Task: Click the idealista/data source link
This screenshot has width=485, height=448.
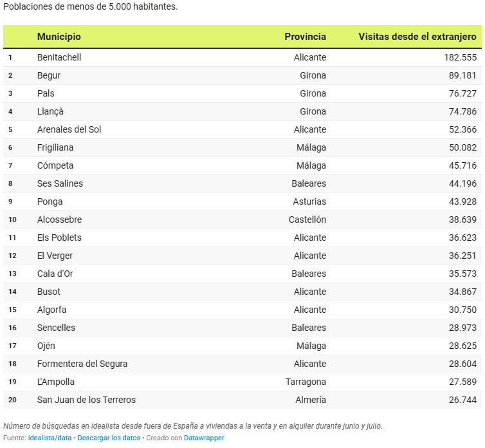Action: coord(50,438)
